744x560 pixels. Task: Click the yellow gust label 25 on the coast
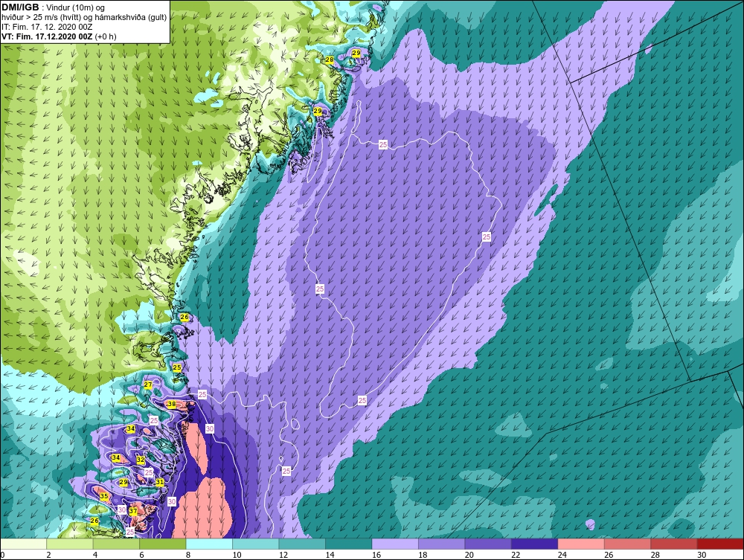(x=177, y=367)
